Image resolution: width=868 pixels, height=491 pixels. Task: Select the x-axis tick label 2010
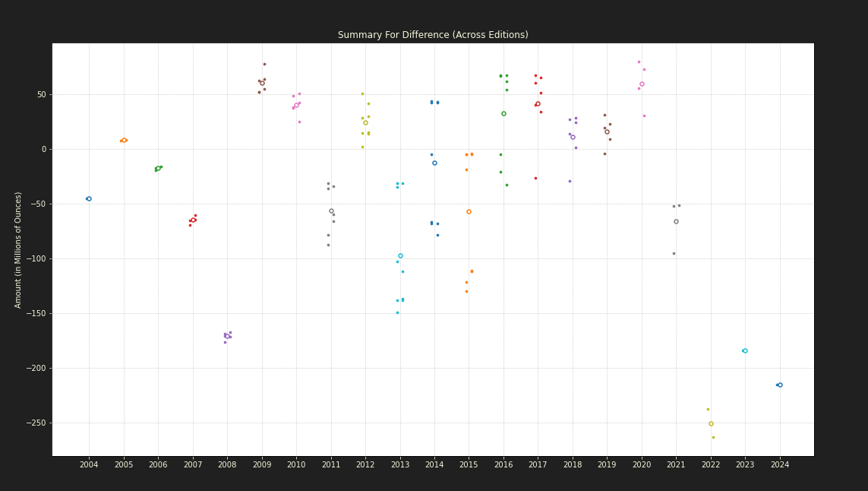pos(296,464)
